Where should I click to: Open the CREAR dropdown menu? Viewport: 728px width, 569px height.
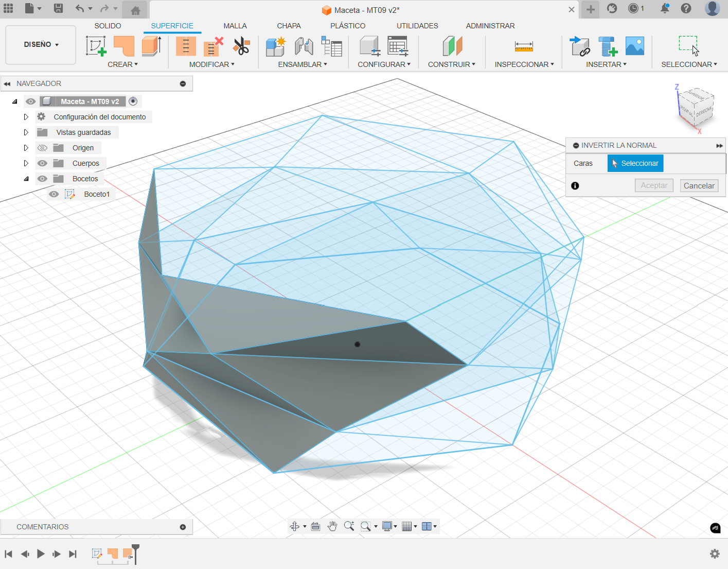pyautogui.click(x=122, y=64)
